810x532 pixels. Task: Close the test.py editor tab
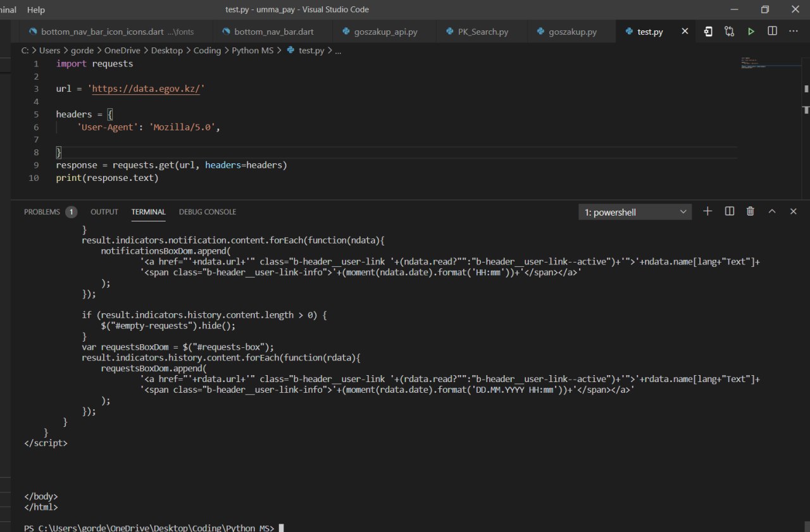(685, 31)
